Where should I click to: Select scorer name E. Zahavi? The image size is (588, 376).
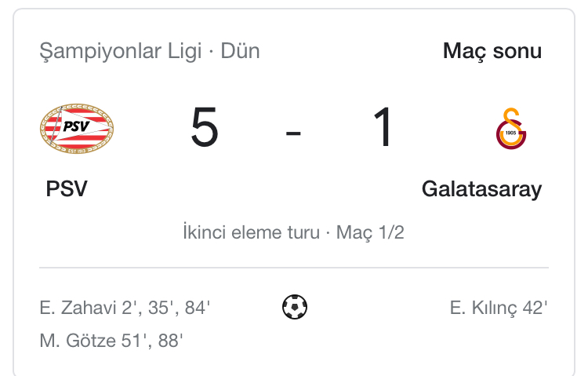(77, 308)
